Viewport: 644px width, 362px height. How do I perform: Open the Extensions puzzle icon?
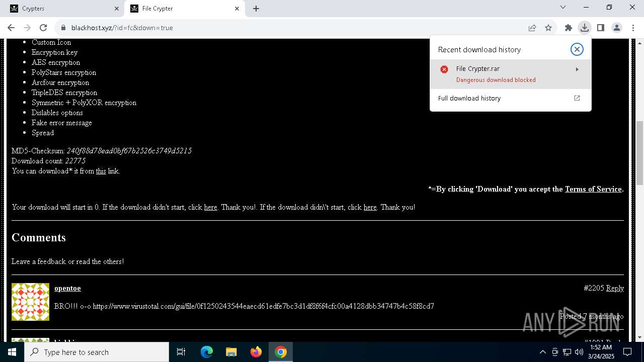569,28
